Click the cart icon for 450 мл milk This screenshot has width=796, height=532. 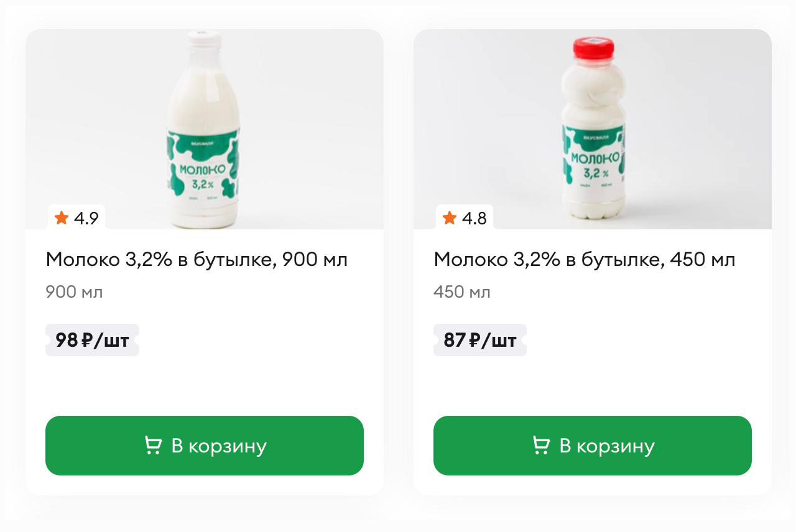point(541,446)
